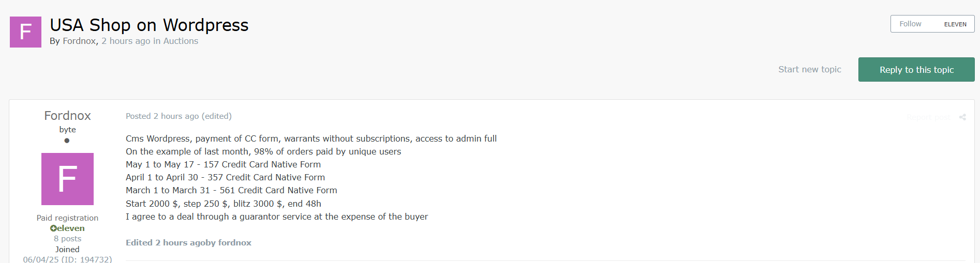Click the Paid registration group label
Viewport: 980px width, 263px height.
pos(67,218)
